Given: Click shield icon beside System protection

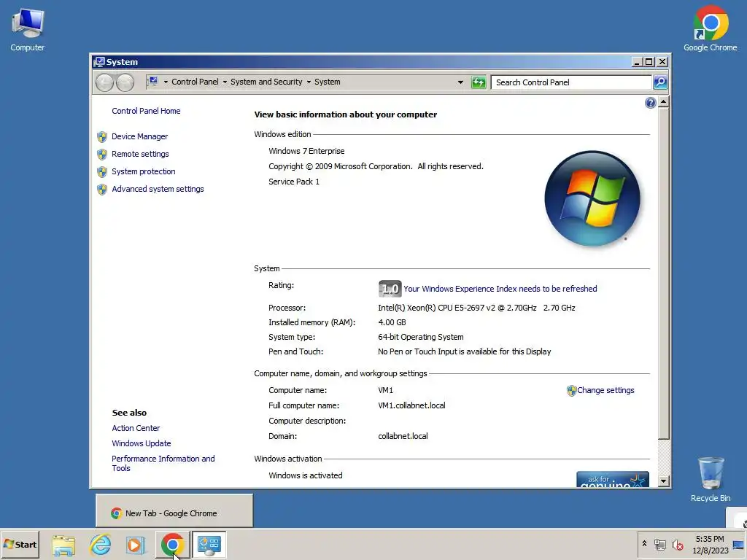Looking at the screenshot, I should 102,172.
